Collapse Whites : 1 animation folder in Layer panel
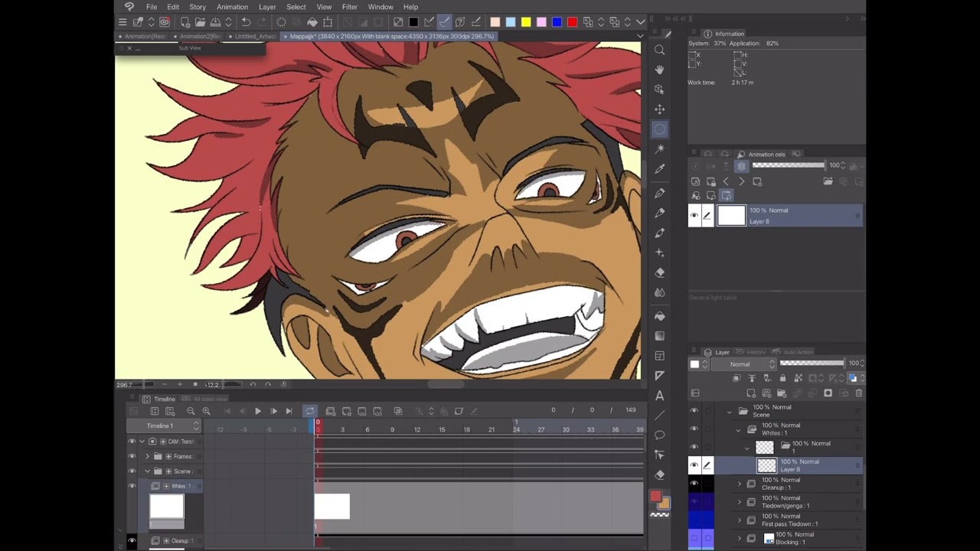The width and height of the screenshot is (980, 551). point(738,429)
